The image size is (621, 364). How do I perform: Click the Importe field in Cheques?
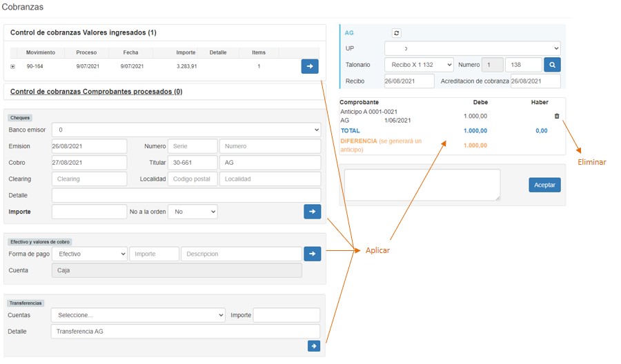[89, 212]
